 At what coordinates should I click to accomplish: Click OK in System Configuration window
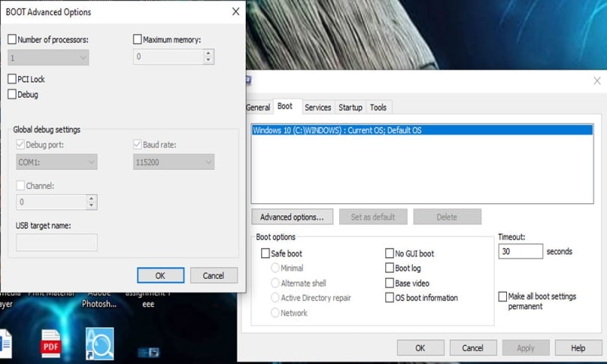coord(420,348)
